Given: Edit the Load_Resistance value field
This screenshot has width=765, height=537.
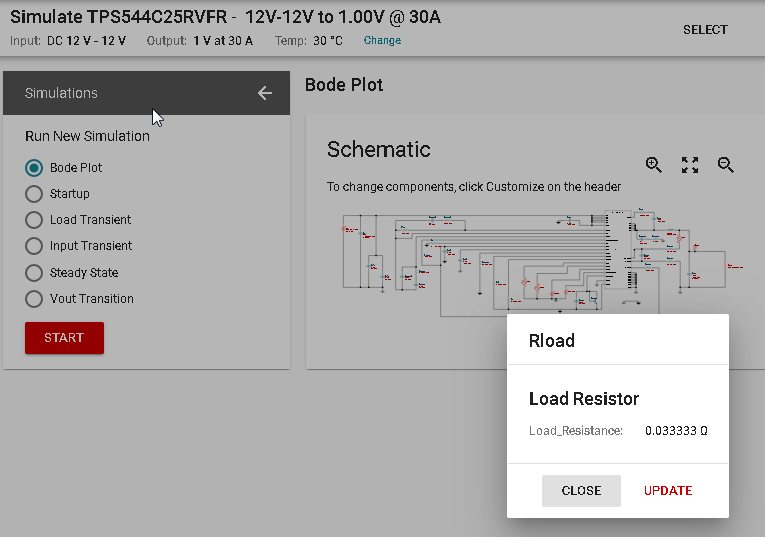Looking at the screenshot, I should 676,431.
